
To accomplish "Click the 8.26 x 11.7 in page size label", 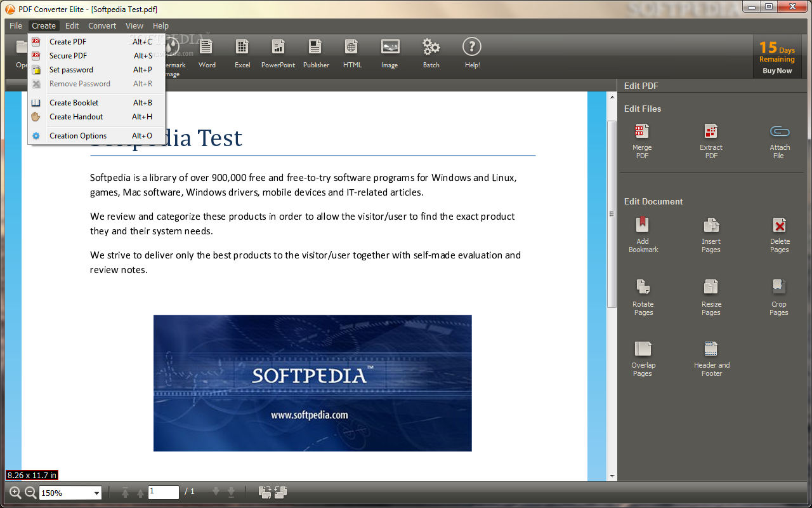I will [x=32, y=475].
